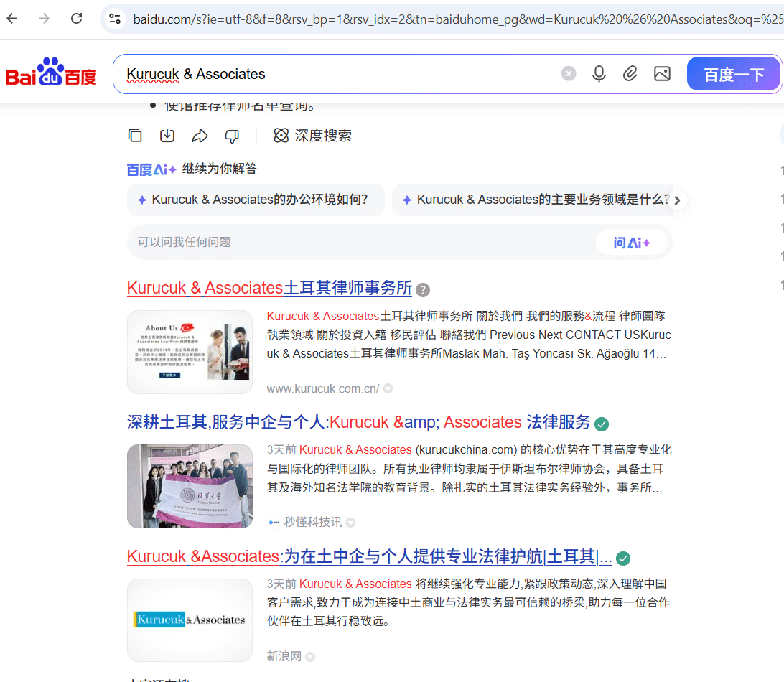The height and width of the screenshot is (682, 784).
Task: Reload the page with refresh icon
Action: click(77, 19)
